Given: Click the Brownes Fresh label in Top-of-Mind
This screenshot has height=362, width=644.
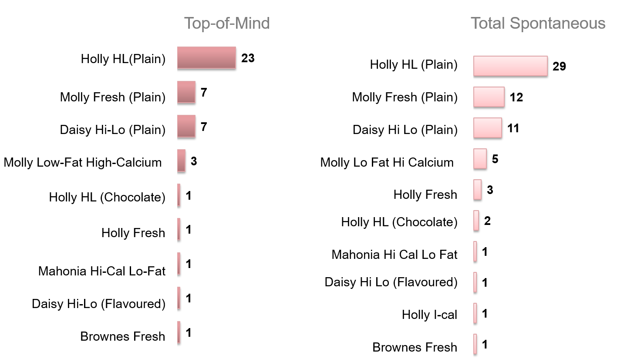Looking at the screenshot, I should 123,336.
